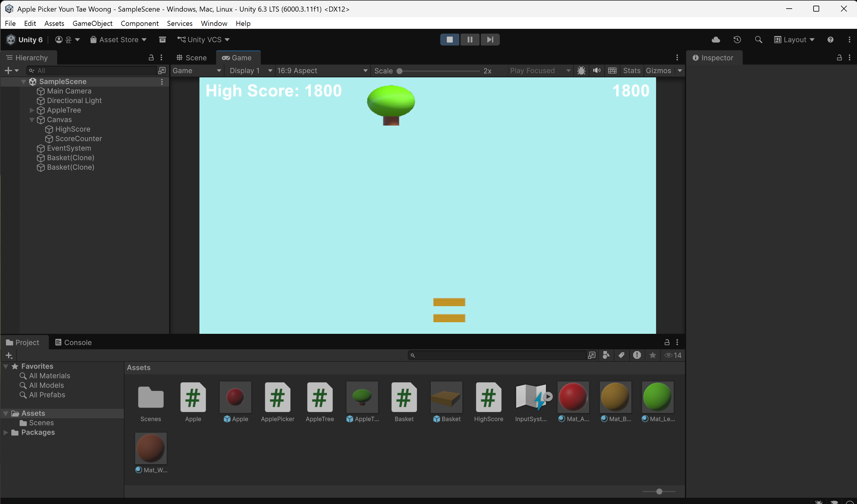Search by label tag icon in Project

click(x=621, y=355)
